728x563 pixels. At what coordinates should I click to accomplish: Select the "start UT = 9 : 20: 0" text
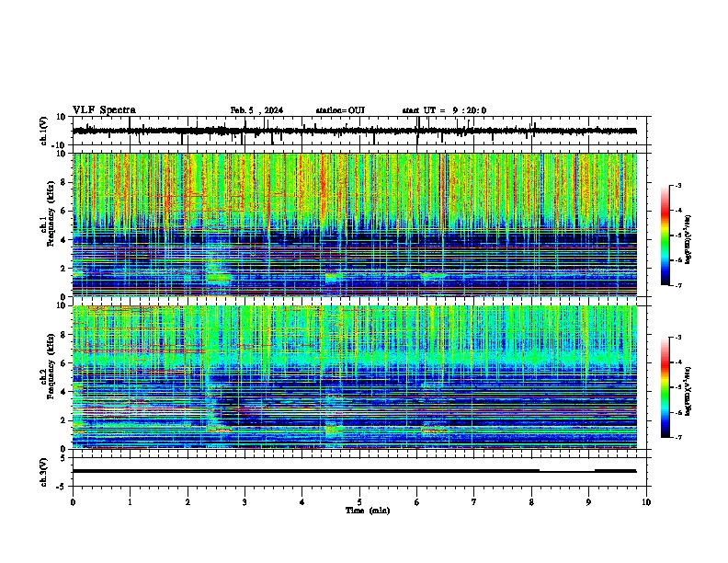(x=444, y=110)
